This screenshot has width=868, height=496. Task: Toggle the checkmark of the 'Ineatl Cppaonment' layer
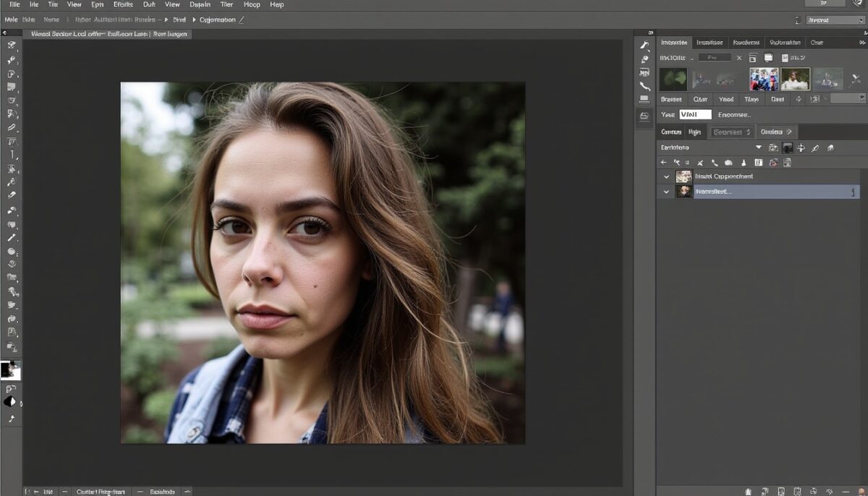[x=666, y=176]
